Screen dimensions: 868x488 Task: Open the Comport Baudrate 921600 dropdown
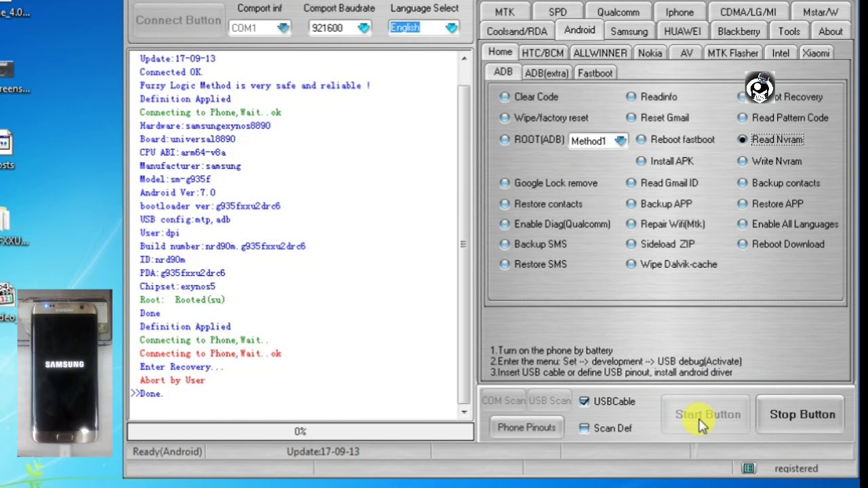coord(363,28)
